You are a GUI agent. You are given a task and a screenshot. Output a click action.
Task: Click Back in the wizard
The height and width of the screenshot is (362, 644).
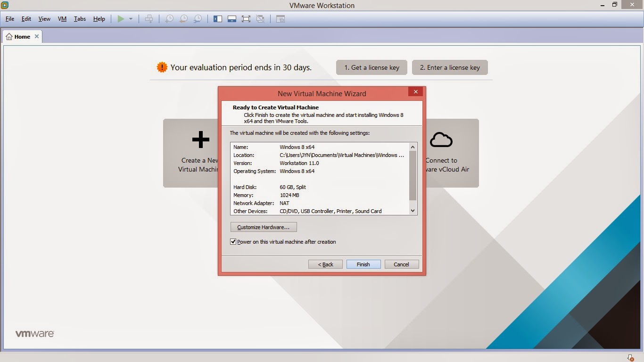coord(325,264)
